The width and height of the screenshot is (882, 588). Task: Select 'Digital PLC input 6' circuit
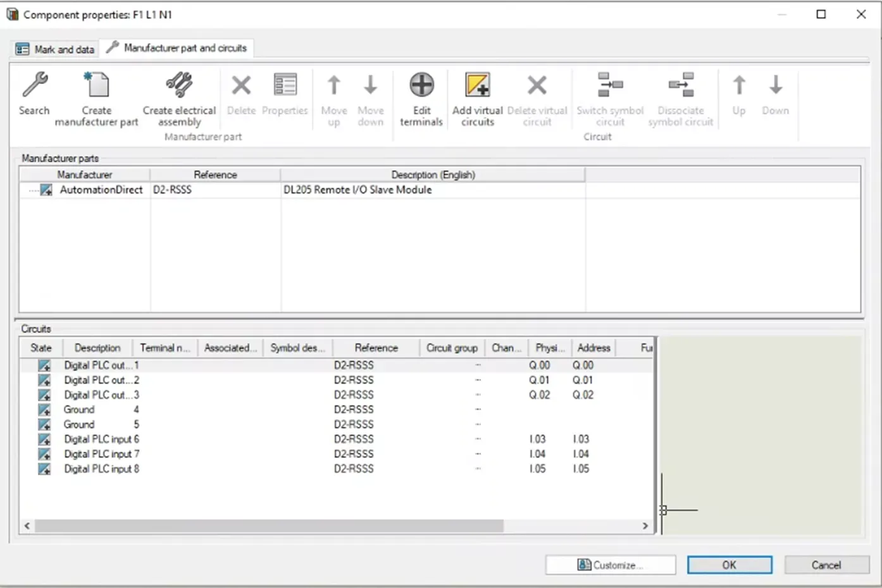[x=101, y=439]
